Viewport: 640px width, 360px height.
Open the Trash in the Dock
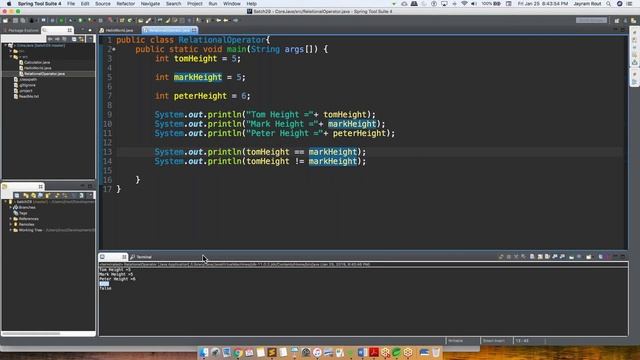click(436, 352)
